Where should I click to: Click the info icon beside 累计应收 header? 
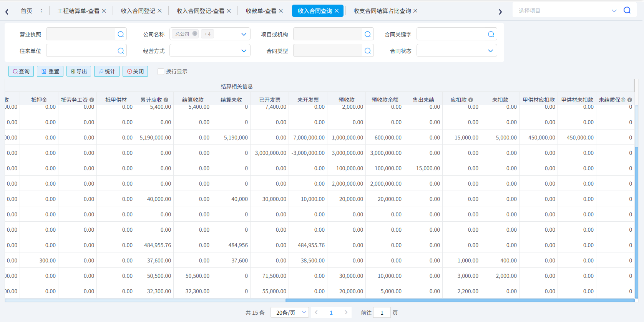click(166, 100)
